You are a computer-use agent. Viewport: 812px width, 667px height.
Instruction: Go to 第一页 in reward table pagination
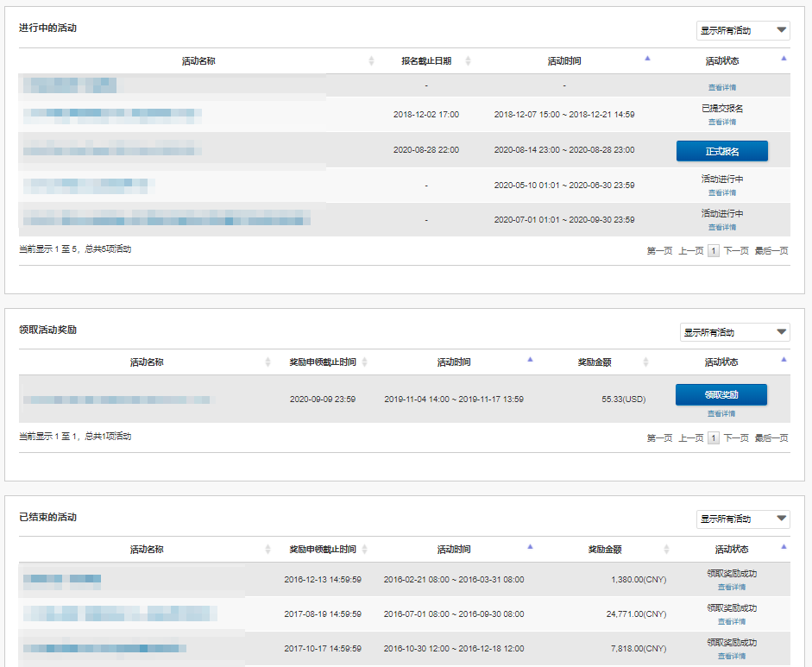coord(659,438)
